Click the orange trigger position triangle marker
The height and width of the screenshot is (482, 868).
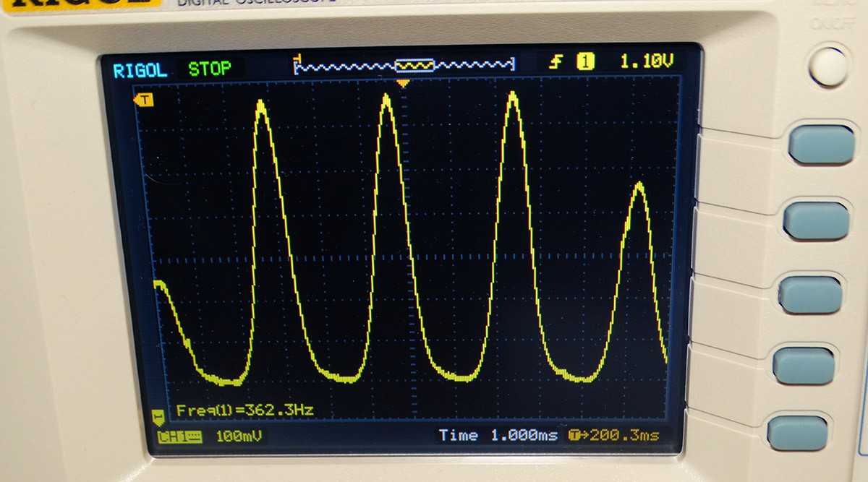[404, 84]
